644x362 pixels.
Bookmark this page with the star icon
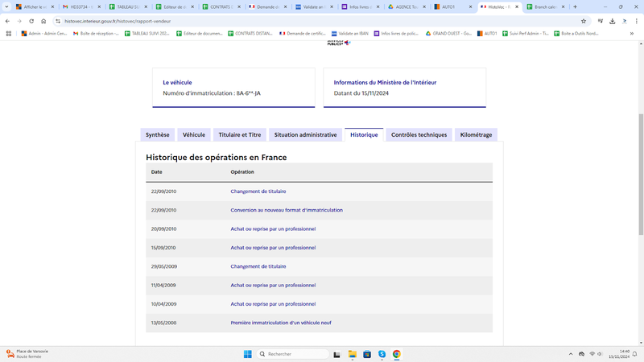point(583,21)
